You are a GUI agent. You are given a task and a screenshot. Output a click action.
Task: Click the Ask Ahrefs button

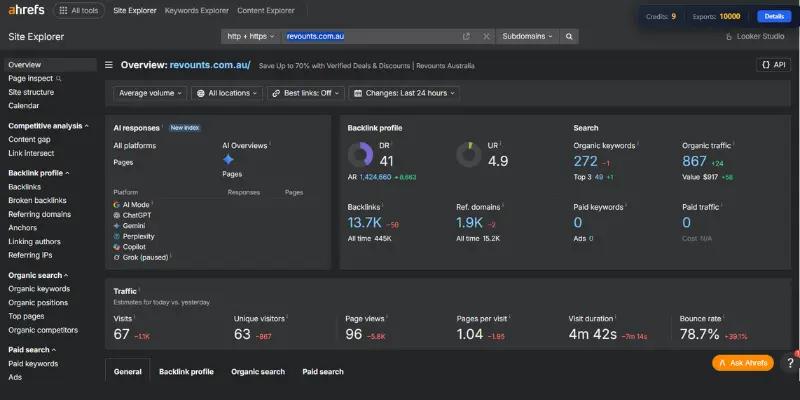tap(743, 363)
